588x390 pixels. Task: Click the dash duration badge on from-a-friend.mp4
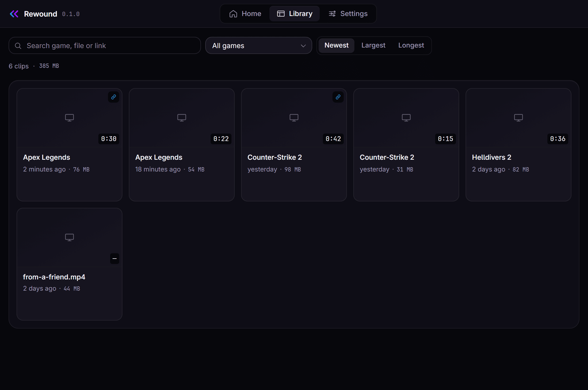click(x=115, y=259)
